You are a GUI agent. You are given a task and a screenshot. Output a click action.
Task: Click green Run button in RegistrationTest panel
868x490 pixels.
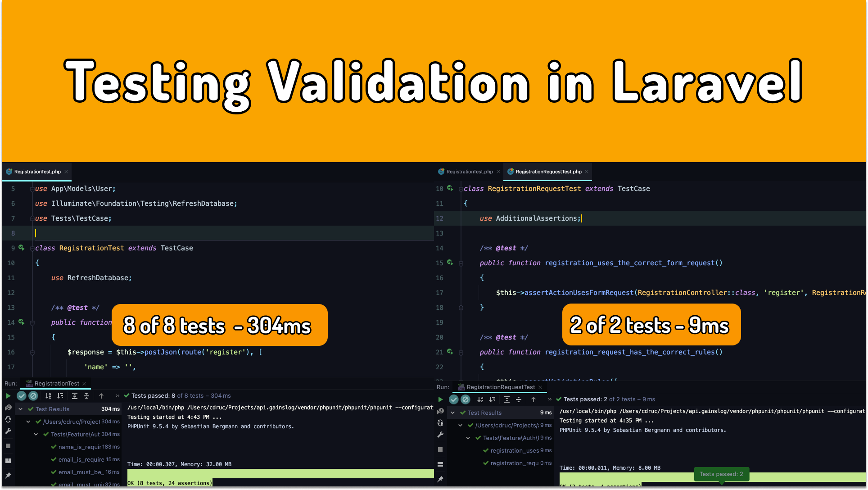click(x=8, y=396)
